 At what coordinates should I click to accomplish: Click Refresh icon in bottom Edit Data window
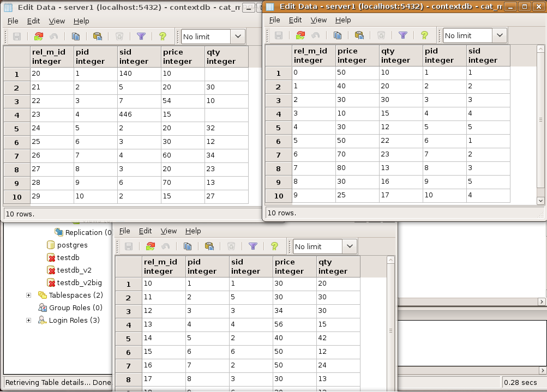pos(151,246)
